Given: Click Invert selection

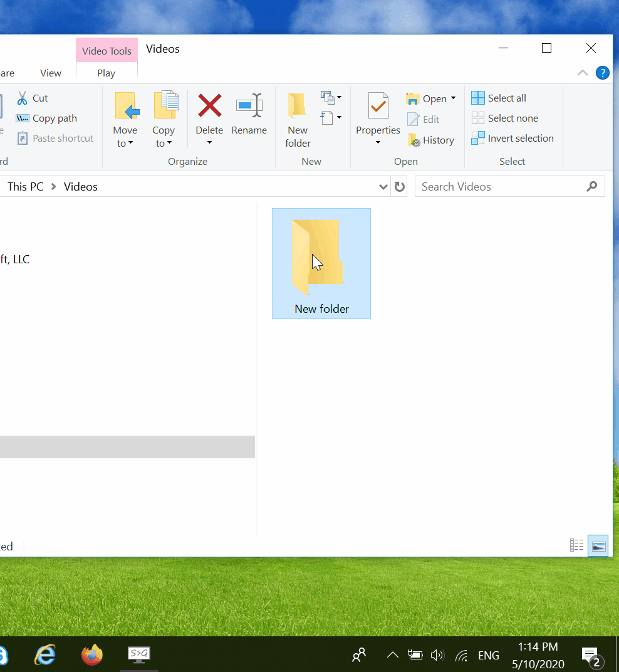Looking at the screenshot, I should [512, 139].
